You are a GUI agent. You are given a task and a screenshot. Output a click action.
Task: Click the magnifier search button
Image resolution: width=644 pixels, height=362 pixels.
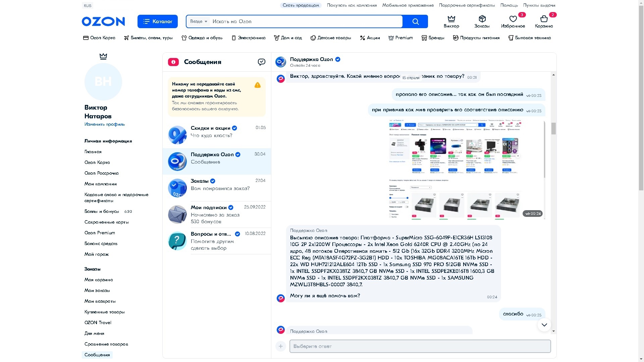pyautogui.click(x=415, y=21)
